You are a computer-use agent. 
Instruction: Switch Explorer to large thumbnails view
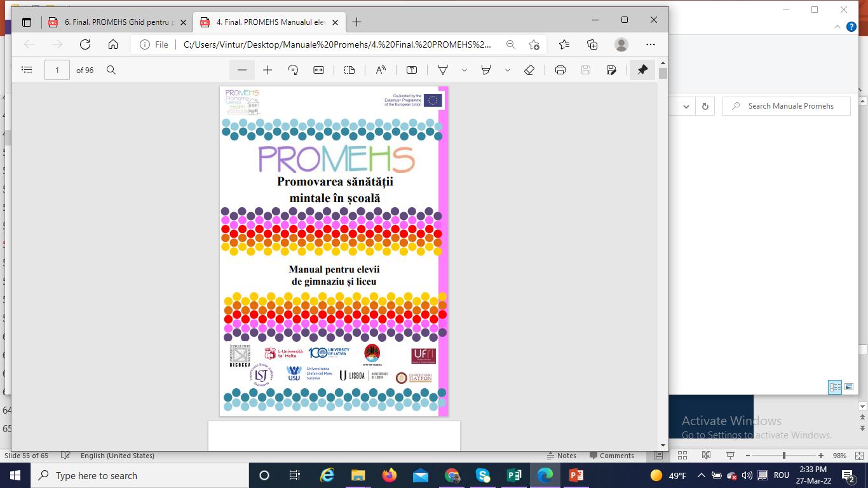coord(849,387)
